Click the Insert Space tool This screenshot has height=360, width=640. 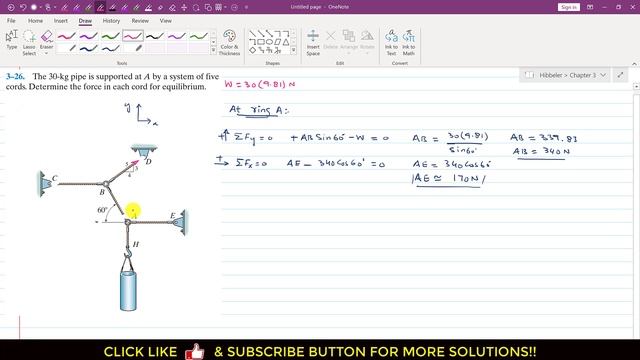point(313,42)
